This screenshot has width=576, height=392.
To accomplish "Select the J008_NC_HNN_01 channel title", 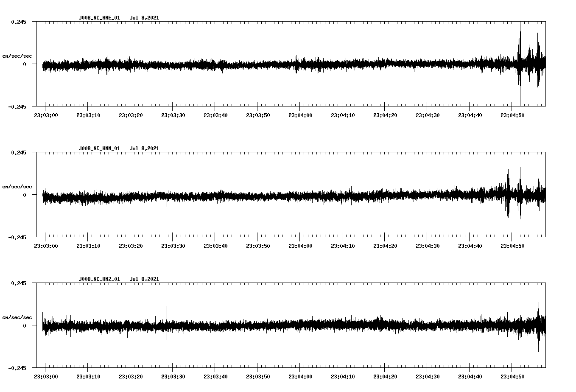I will (98, 148).
